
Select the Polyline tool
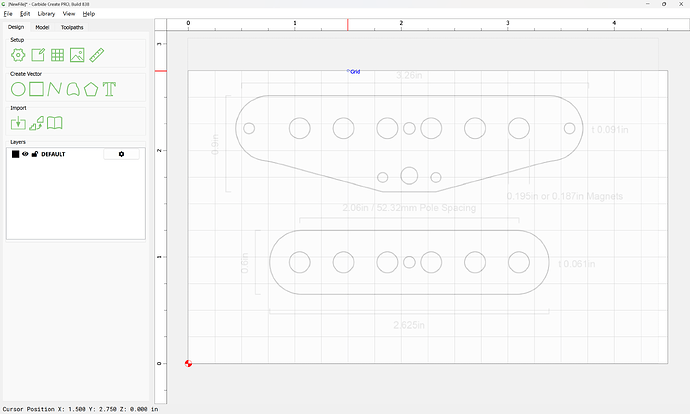(55, 89)
